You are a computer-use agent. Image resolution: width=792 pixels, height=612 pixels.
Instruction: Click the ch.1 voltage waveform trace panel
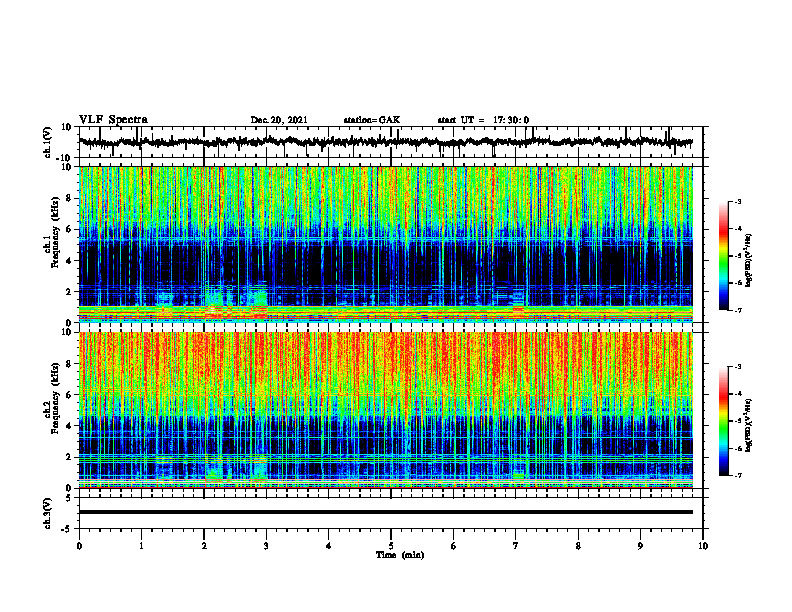click(391, 142)
